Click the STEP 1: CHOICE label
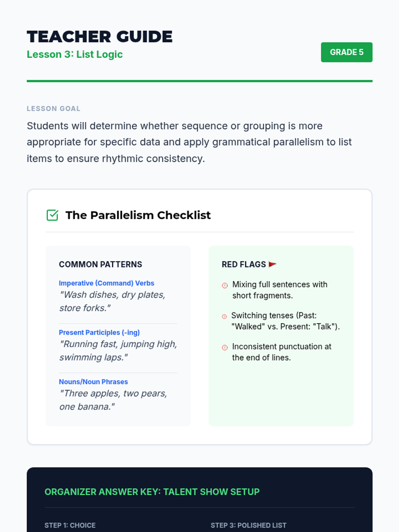This screenshot has width=399, height=532. (70, 525)
